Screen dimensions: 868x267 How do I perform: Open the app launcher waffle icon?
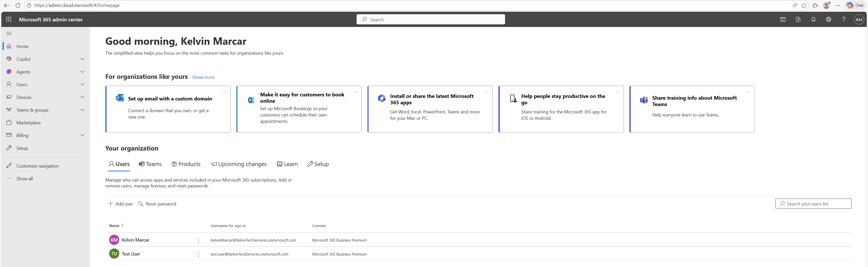click(9, 20)
